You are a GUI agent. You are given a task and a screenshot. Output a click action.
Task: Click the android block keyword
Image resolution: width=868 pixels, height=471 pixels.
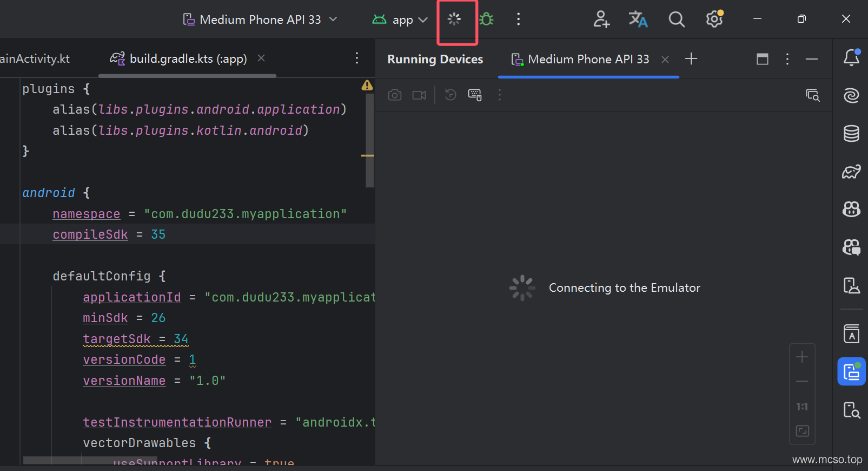[x=49, y=193]
